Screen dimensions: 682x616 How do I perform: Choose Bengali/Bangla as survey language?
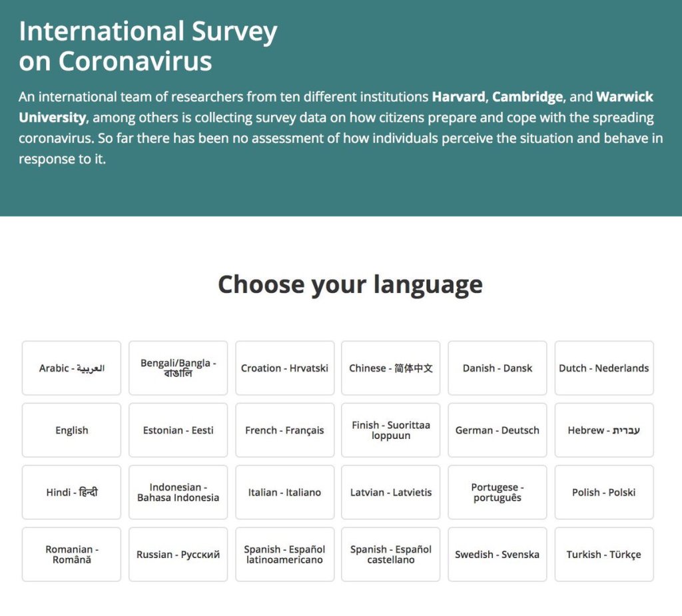pos(178,368)
